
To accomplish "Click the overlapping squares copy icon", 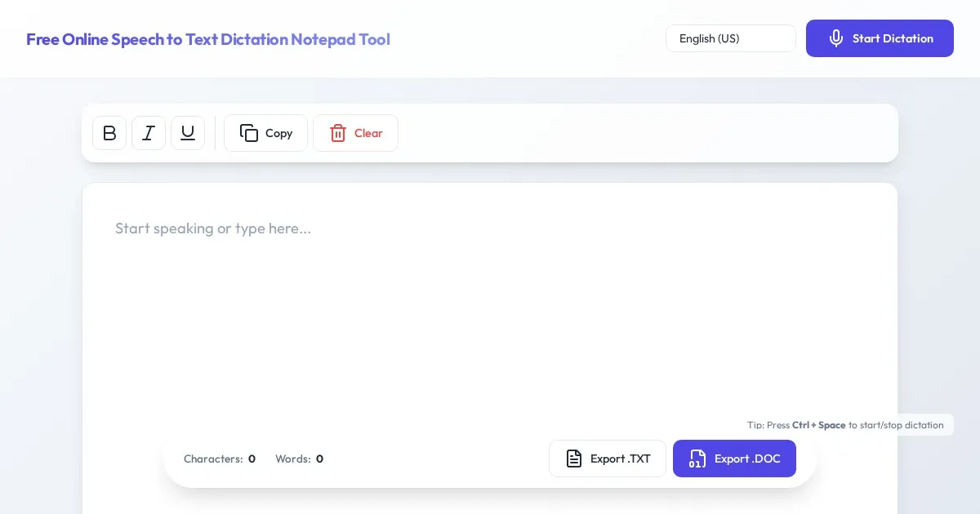I will point(249,133).
